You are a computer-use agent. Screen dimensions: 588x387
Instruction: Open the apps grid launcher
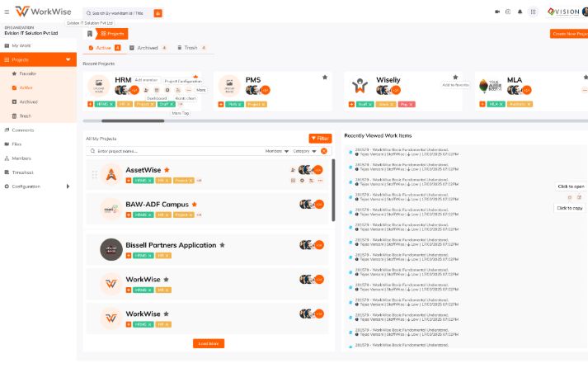tap(533, 12)
